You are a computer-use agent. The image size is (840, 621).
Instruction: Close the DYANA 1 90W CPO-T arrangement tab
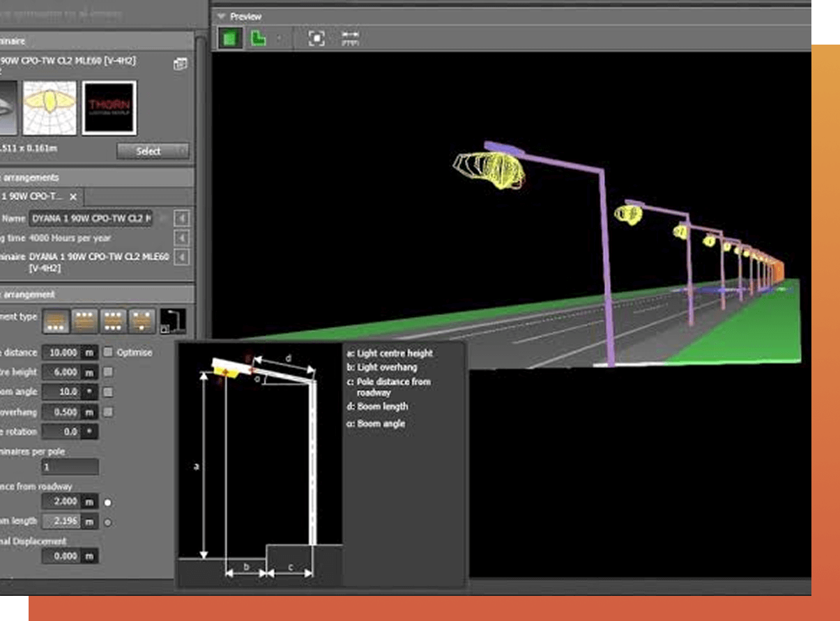73,197
